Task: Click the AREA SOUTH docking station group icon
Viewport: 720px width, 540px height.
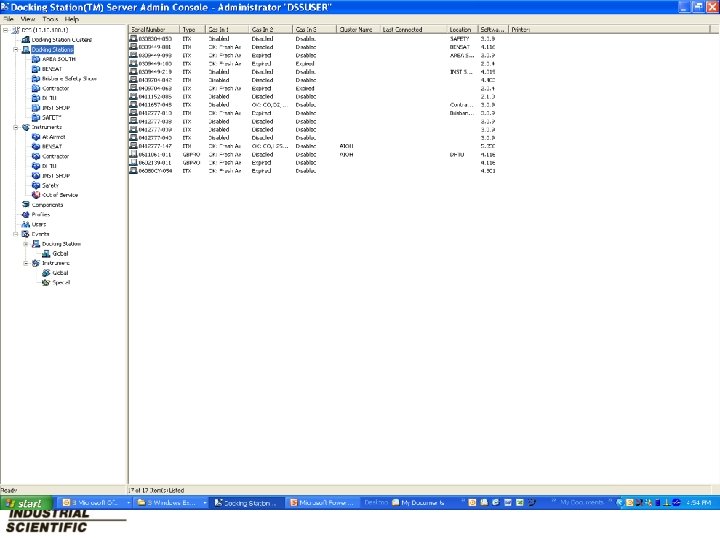Action: (x=36, y=59)
